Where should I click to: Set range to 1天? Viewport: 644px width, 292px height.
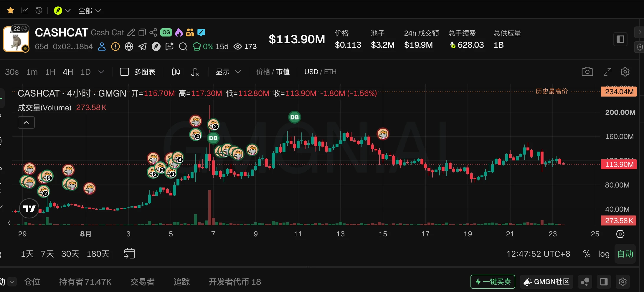(27, 254)
